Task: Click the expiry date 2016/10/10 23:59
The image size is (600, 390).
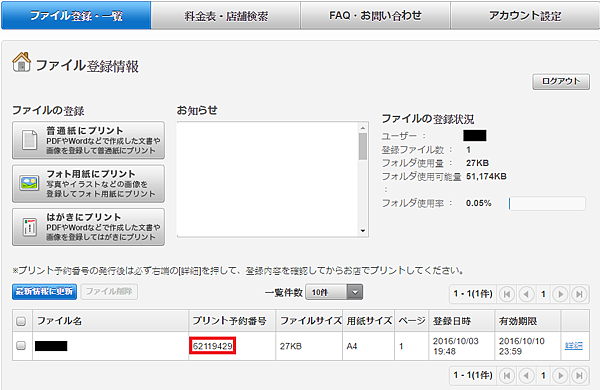Action: [x=522, y=346]
